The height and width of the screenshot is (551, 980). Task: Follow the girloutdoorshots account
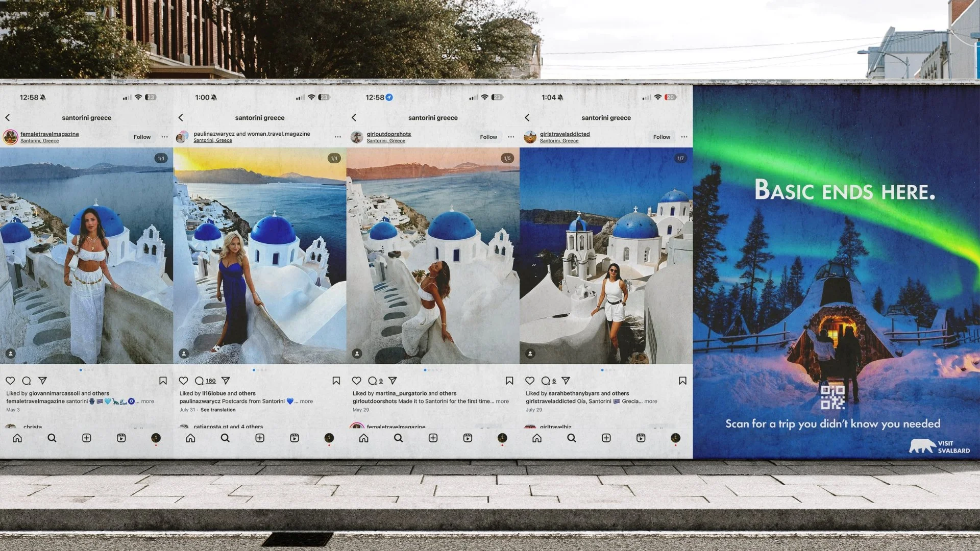[x=488, y=137]
